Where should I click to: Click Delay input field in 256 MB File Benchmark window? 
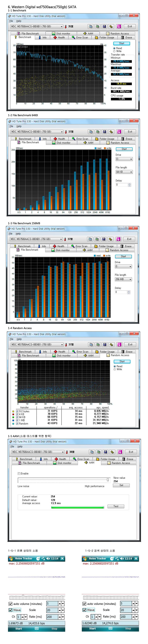point(121,292)
